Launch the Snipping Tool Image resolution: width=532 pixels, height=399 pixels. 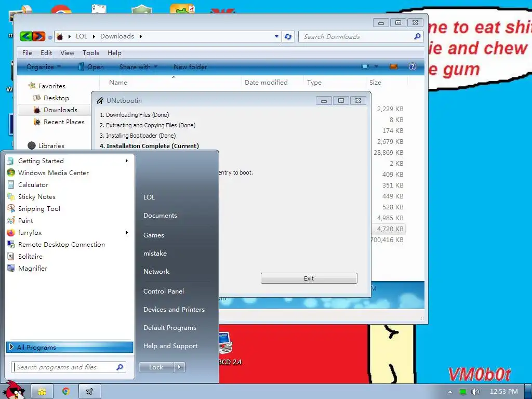point(69,209)
